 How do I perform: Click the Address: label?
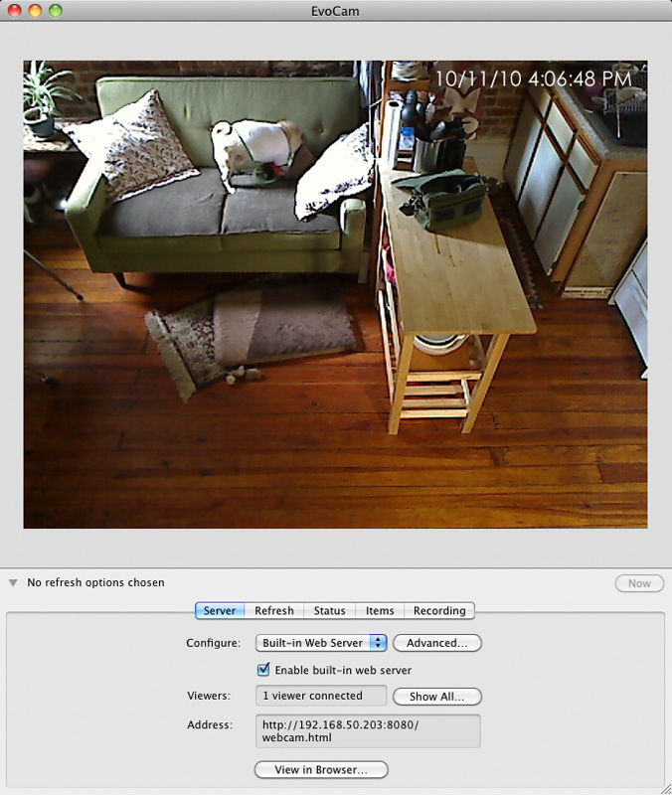coord(210,724)
